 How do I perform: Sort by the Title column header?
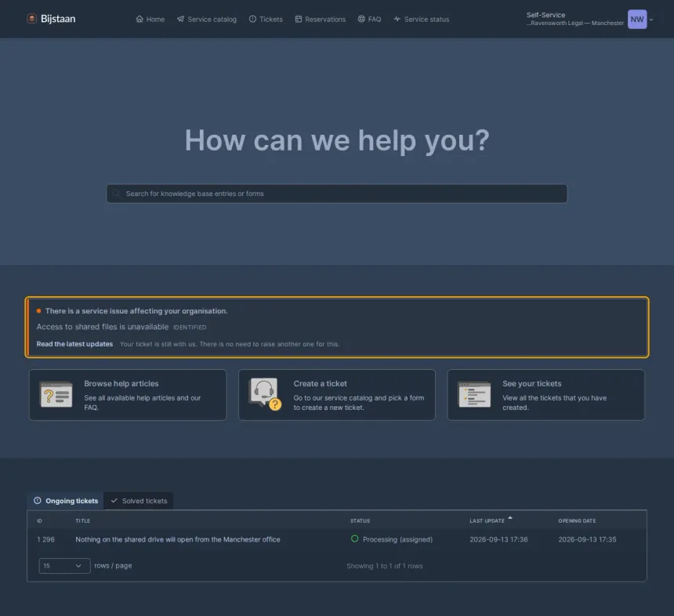coord(83,520)
